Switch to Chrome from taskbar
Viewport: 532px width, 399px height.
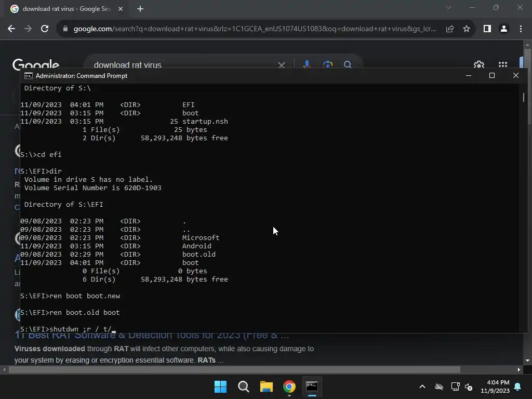289,387
